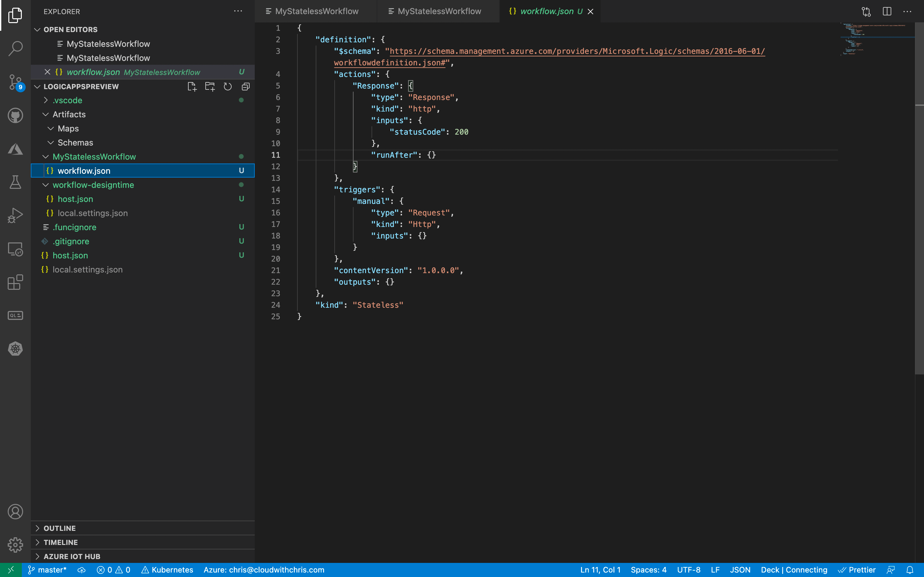Open the Extensions view
Viewport: 924px width, 577px height.
(15, 282)
